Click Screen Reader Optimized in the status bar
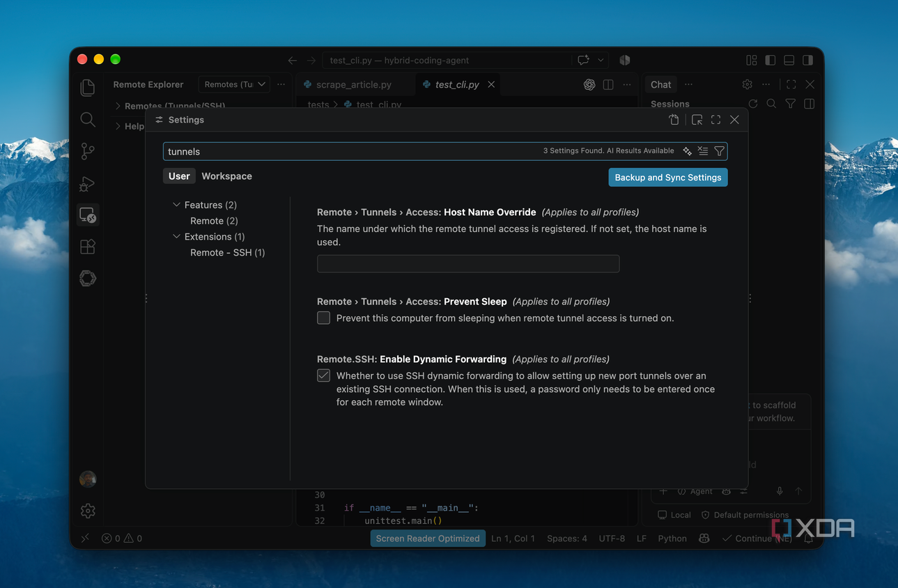Viewport: 898px width, 588px height. point(428,539)
